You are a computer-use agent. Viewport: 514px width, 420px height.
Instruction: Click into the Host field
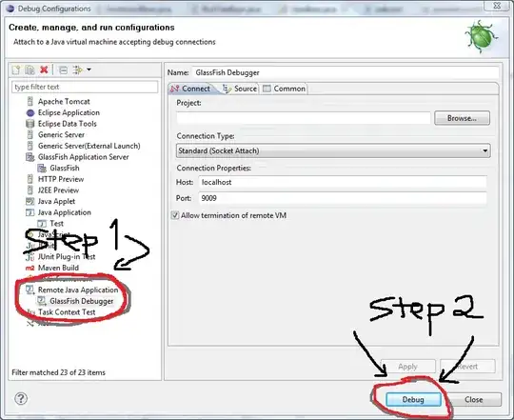(343, 182)
